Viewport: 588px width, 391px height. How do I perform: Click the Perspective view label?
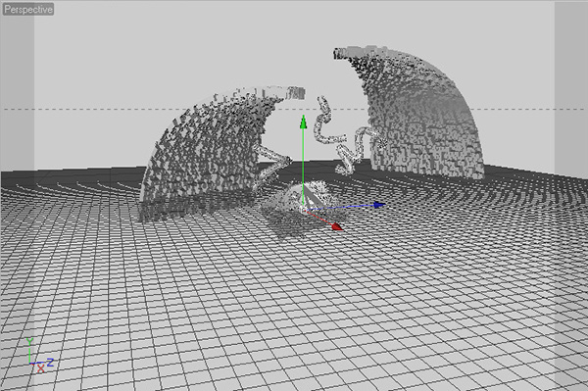point(28,9)
